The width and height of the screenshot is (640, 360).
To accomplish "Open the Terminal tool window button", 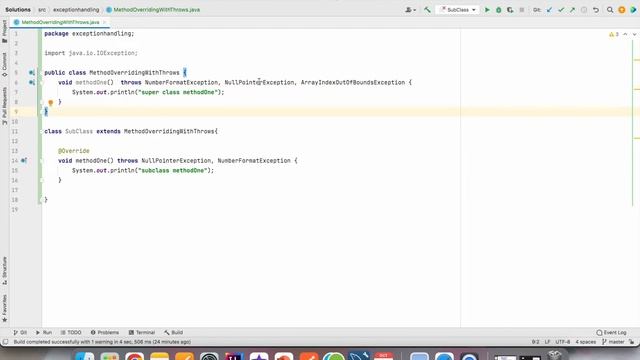I will 142,333.
